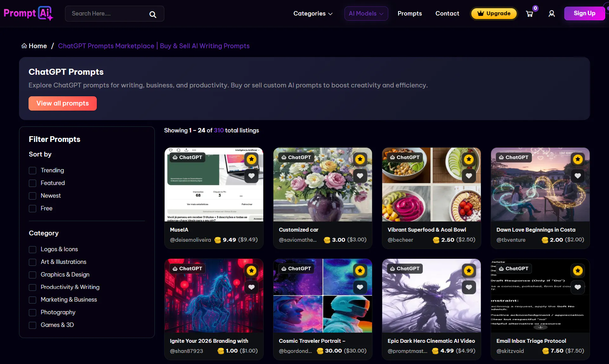The image size is (609, 364).
Task: Click the Sign Up button
Action: tap(584, 13)
